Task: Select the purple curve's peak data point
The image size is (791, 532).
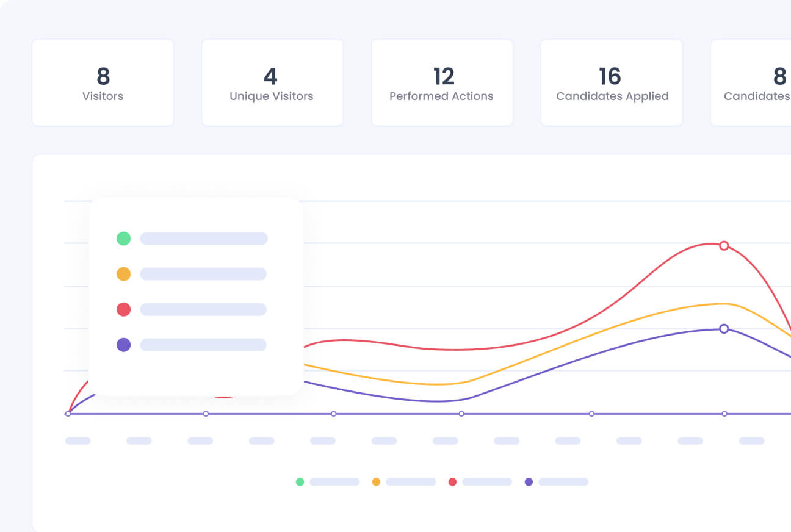Action: pos(724,329)
